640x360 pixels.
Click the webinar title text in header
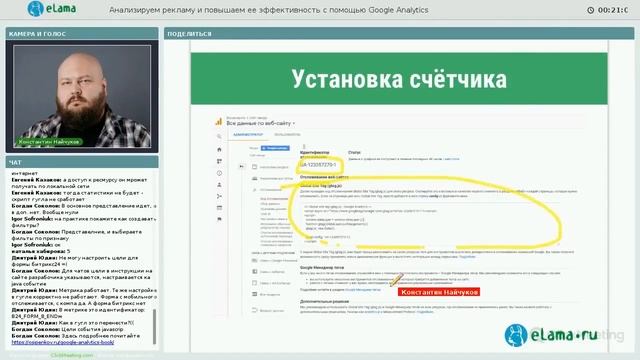[269, 10]
